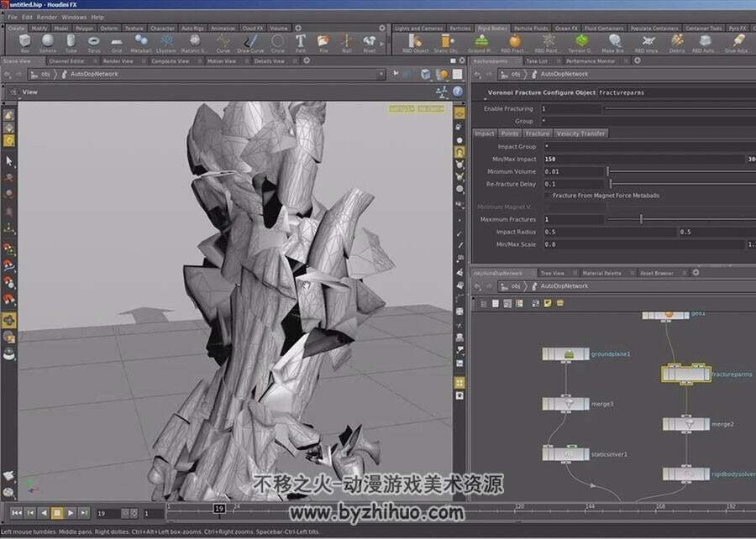Select the Font shelf tool
This screenshot has width=756, height=539.
click(301, 43)
